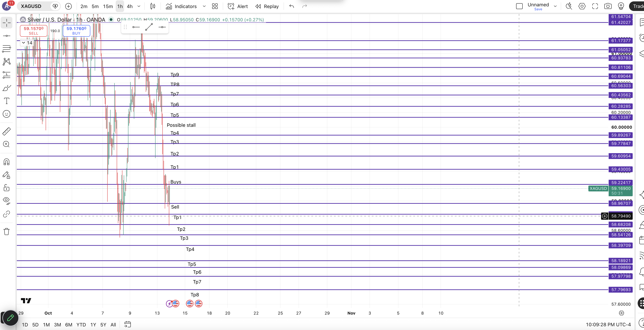Viewport: 644px width, 330px height.
Task: Click the diagonal trend line in floating toolbar
Action: coord(149,27)
